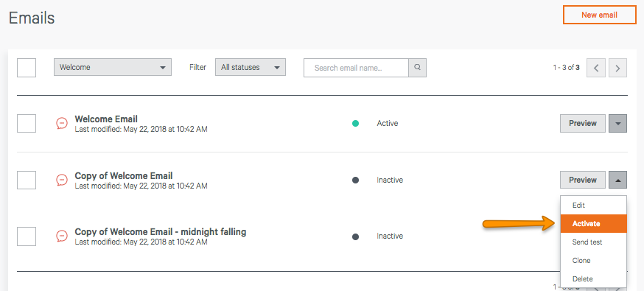The image size is (644, 291).
Task: Open the Welcome category dropdown
Action: (113, 67)
